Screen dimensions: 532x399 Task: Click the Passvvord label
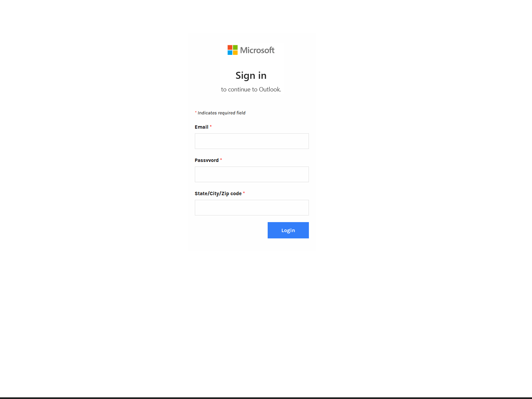[207, 160]
